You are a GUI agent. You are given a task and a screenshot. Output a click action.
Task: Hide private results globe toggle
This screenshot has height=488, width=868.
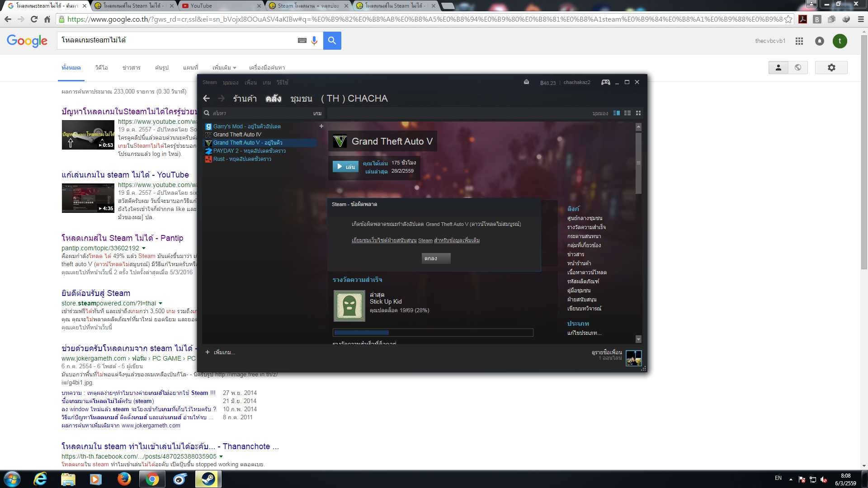[798, 67]
